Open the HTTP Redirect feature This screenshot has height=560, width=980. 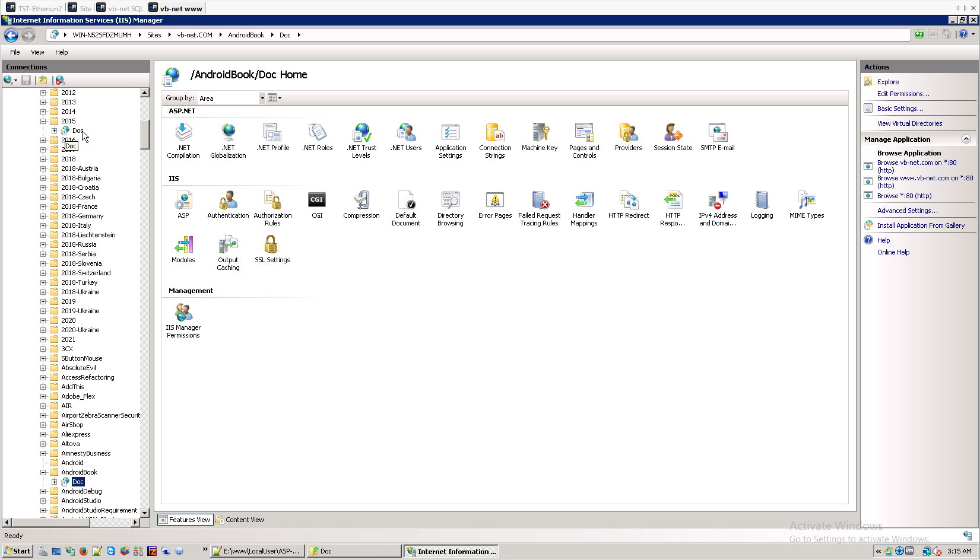point(629,205)
